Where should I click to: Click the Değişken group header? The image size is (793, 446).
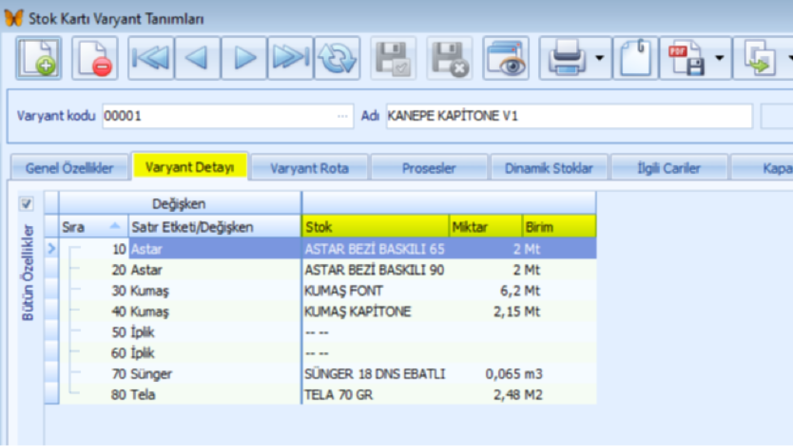point(180,204)
